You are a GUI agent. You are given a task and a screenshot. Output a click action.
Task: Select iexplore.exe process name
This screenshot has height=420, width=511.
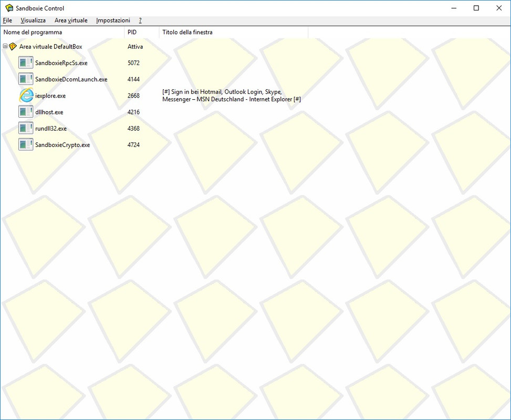pos(50,96)
